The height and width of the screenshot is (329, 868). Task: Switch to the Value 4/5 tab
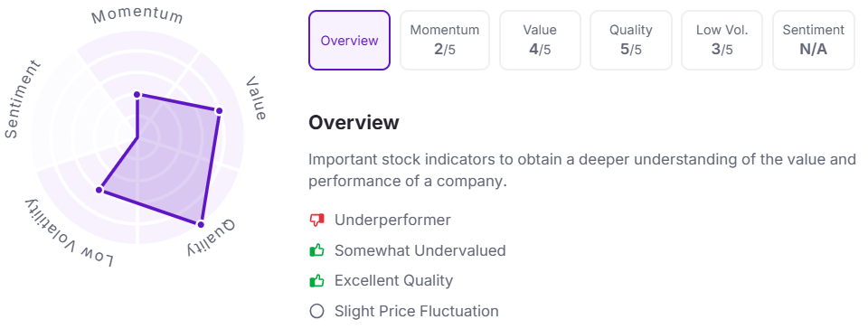tap(540, 41)
